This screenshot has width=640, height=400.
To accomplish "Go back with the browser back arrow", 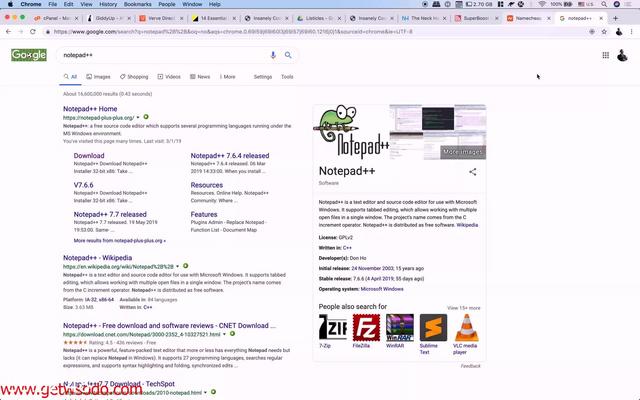I will (9, 31).
